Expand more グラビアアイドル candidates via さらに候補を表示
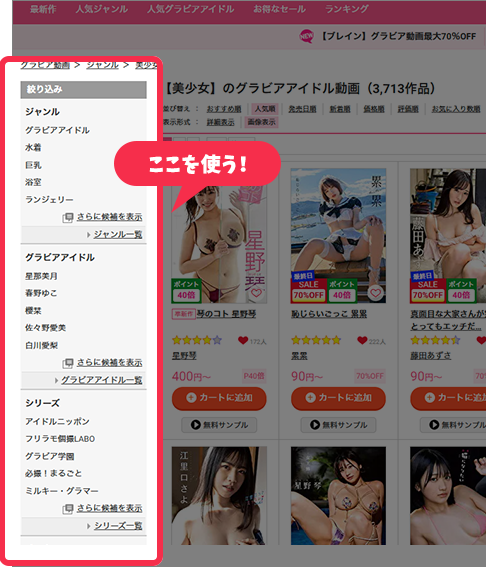486x567 pixels. coord(109,362)
